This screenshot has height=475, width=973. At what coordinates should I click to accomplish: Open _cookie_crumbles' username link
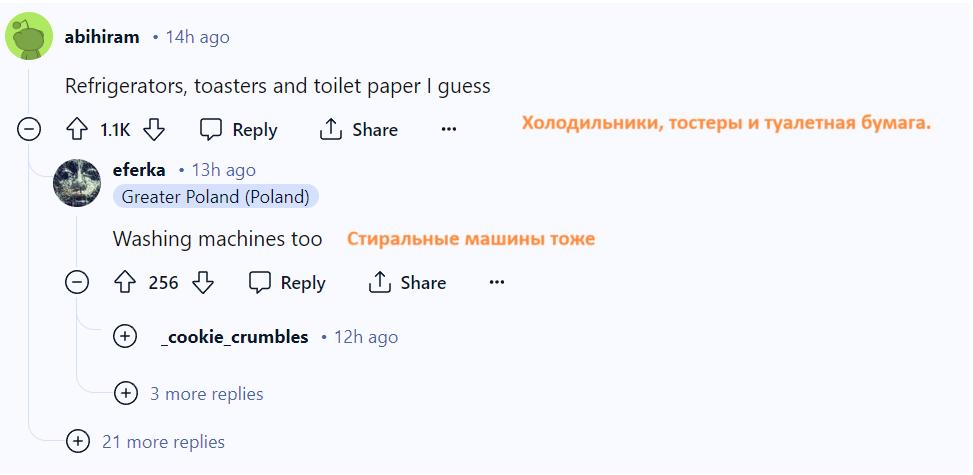coord(234,336)
